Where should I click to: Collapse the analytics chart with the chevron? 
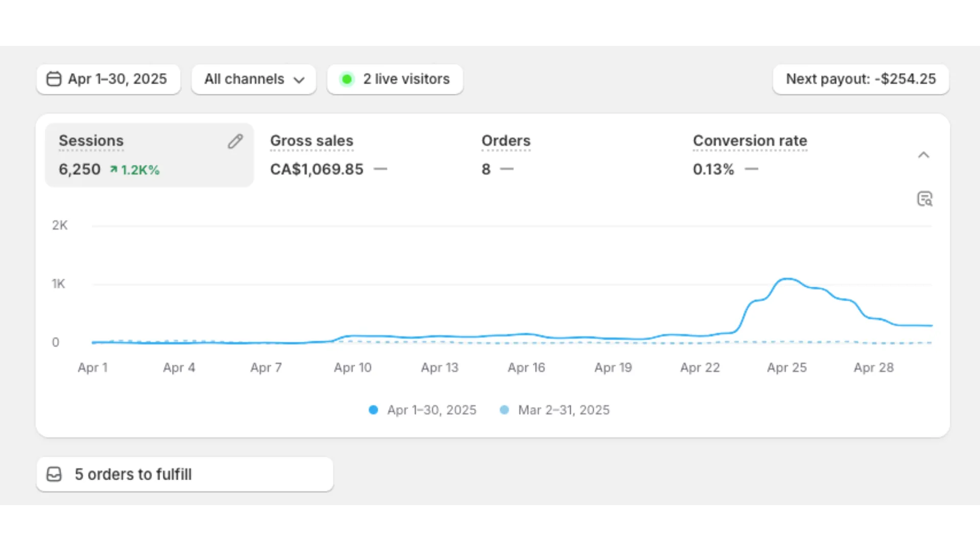[x=924, y=155]
